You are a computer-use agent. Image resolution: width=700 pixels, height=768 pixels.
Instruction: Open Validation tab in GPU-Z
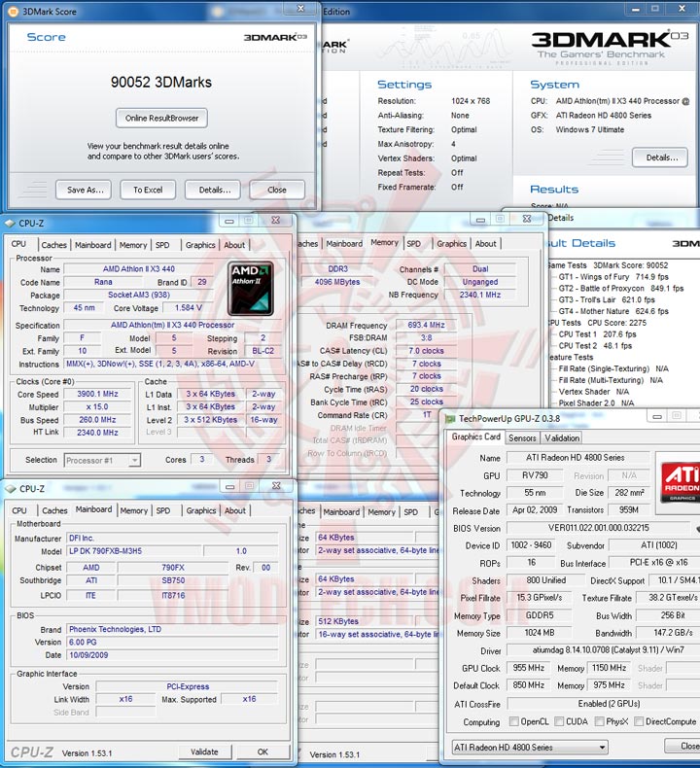click(x=562, y=437)
